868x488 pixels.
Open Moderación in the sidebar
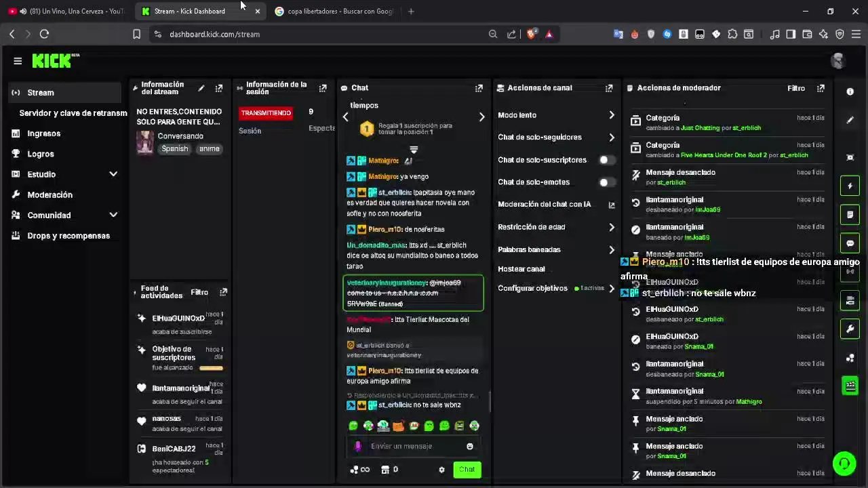point(50,195)
